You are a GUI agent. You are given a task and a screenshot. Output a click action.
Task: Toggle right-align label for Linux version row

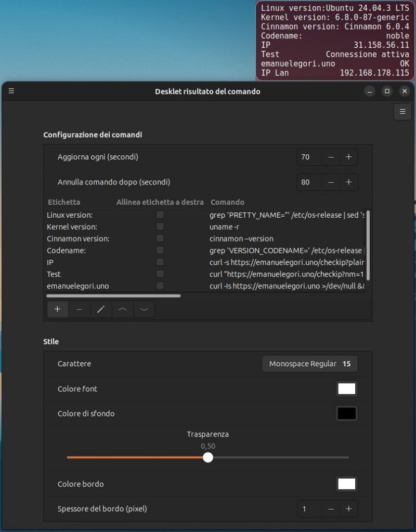[x=160, y=215]
